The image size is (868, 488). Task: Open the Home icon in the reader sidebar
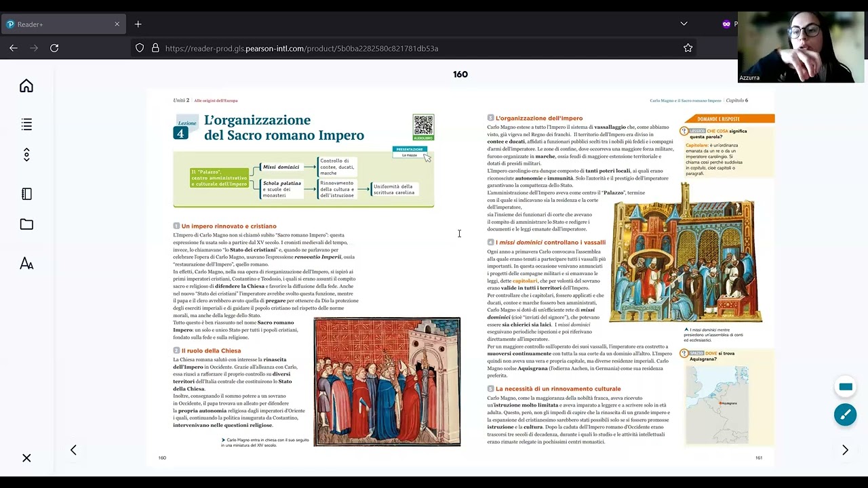point(26,86)
